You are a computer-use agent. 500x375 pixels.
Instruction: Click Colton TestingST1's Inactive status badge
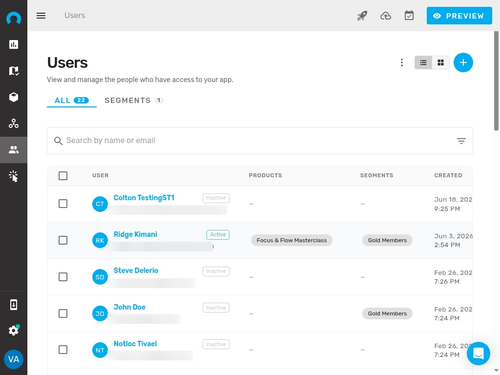pos(216,198)
